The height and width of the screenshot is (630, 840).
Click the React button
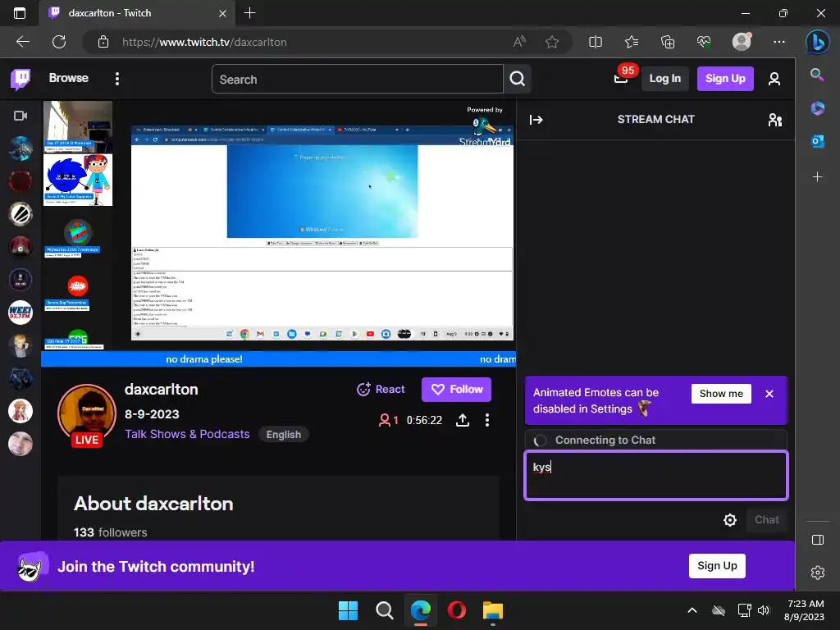click(381, 390)
